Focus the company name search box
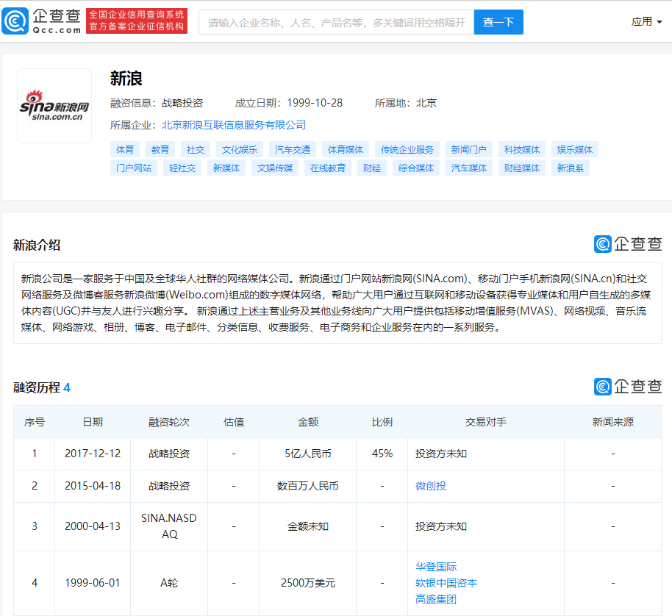 tap(336, 22)
